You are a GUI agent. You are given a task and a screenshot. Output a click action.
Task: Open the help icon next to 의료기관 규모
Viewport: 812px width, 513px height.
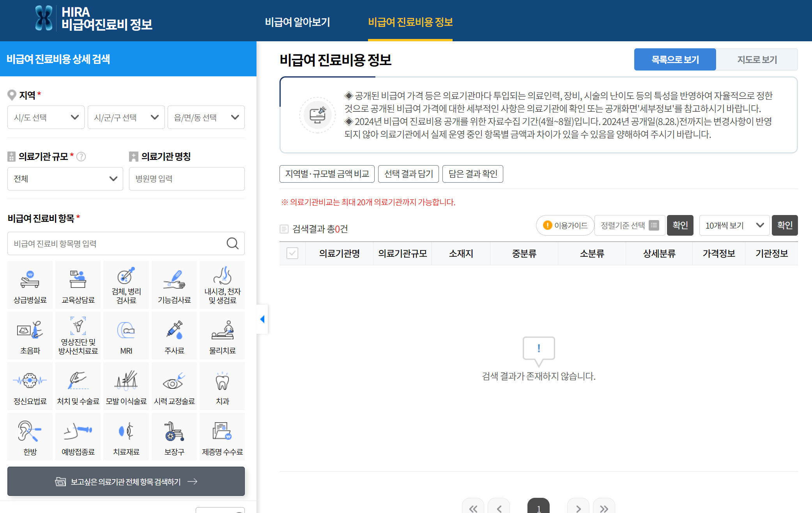81,157
